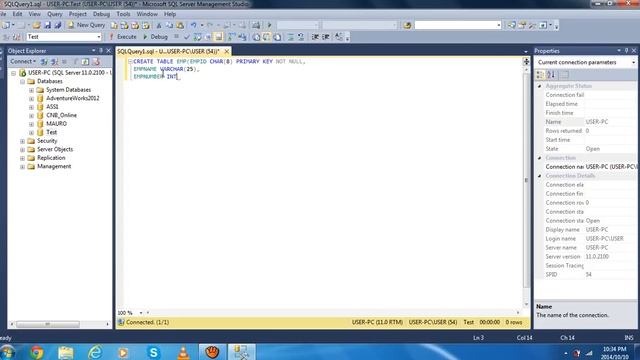Expand the AdventureWorks2012 database

point(31,99)
